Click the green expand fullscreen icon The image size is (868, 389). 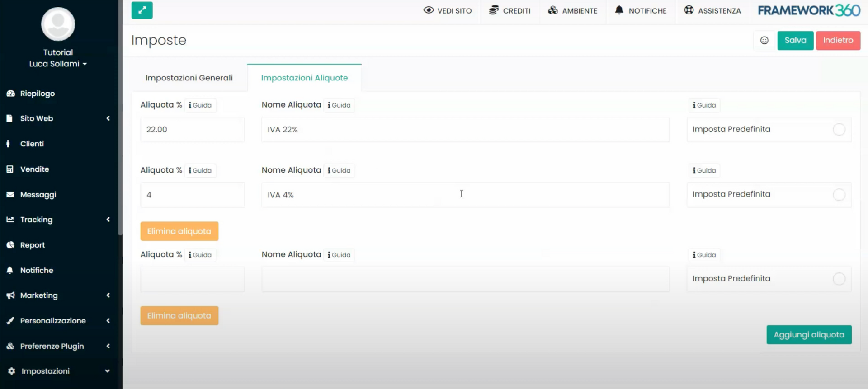142,10
